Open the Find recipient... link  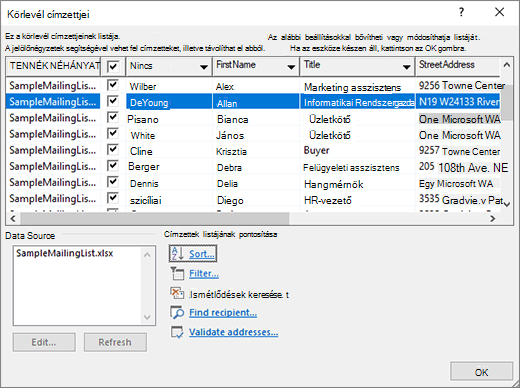point(223,313)
